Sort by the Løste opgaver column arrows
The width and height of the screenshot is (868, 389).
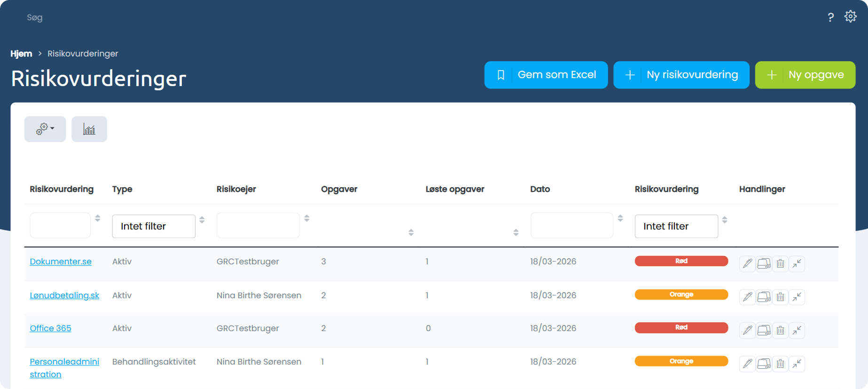516,232
